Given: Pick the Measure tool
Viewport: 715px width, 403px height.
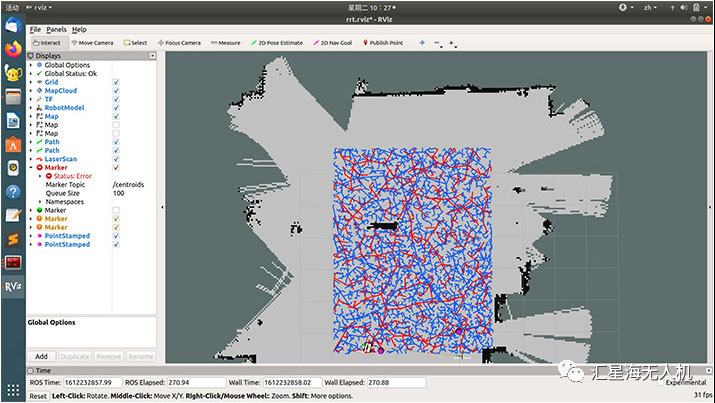Looking at the screenshot, I should tap(226, 43).
